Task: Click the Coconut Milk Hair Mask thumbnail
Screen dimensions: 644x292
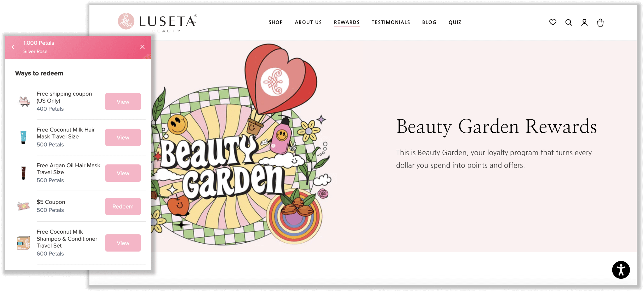Action: point(23,137)
